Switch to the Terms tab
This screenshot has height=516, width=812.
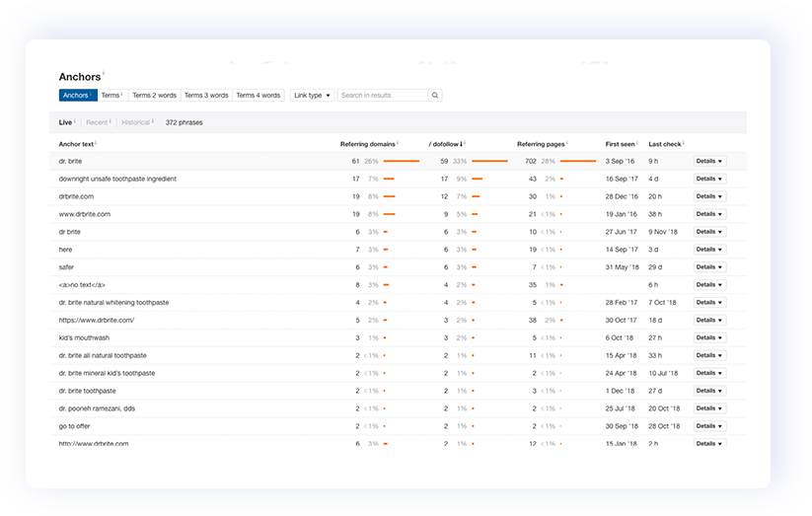pos(112,96)
